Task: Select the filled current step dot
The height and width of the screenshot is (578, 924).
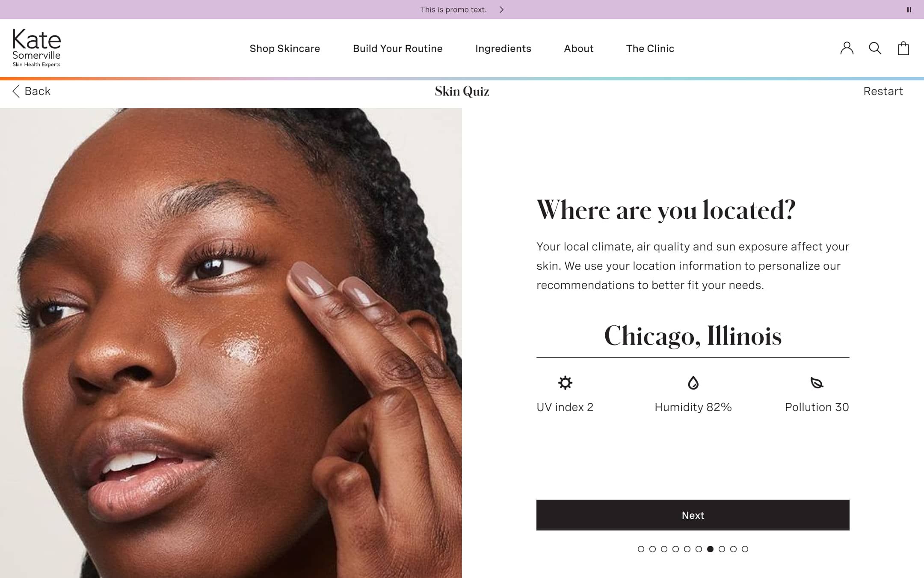Action: coord(710,549)
